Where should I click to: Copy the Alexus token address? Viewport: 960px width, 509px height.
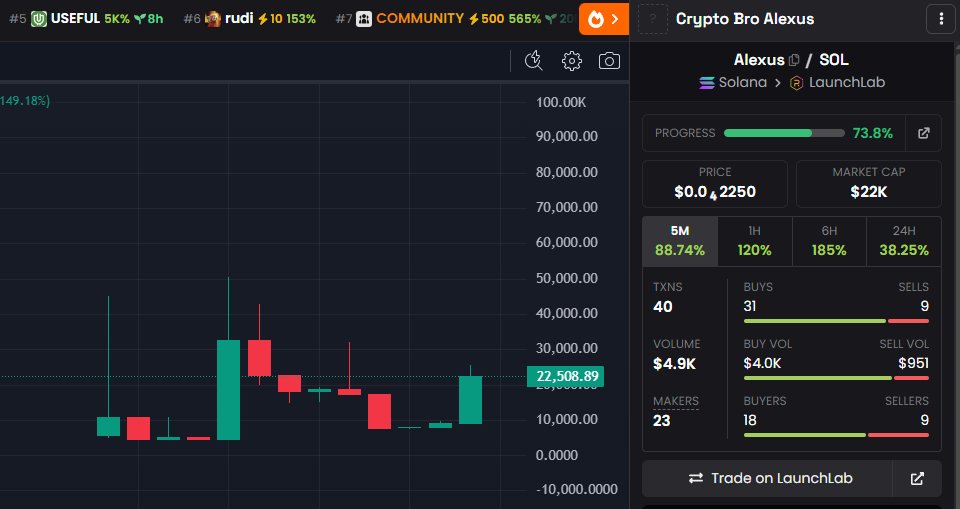point(794,60)
